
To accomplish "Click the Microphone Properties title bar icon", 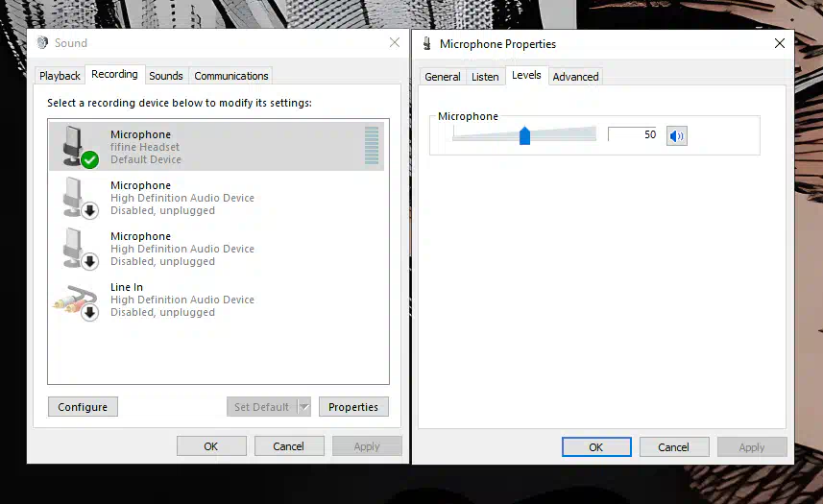I will click(426, 43).
